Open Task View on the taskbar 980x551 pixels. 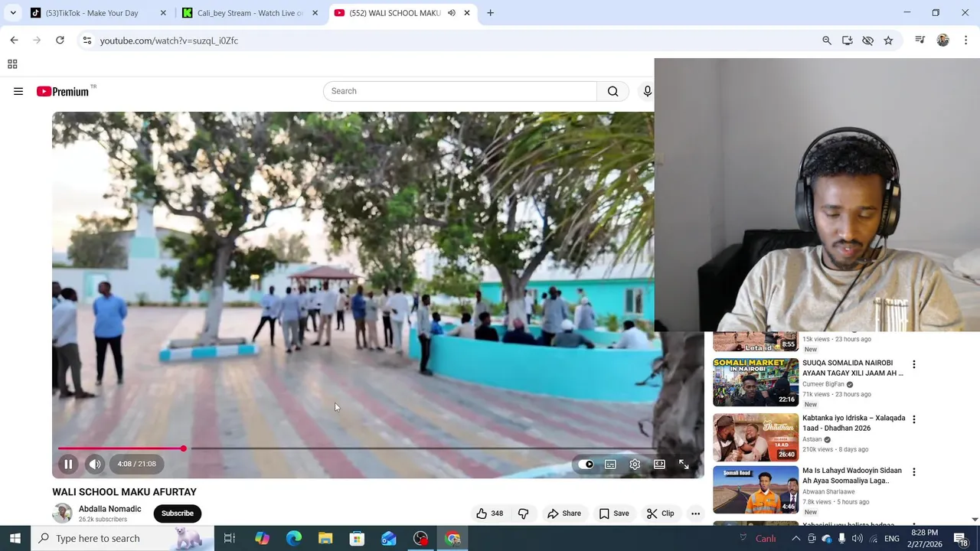(229, 538)
